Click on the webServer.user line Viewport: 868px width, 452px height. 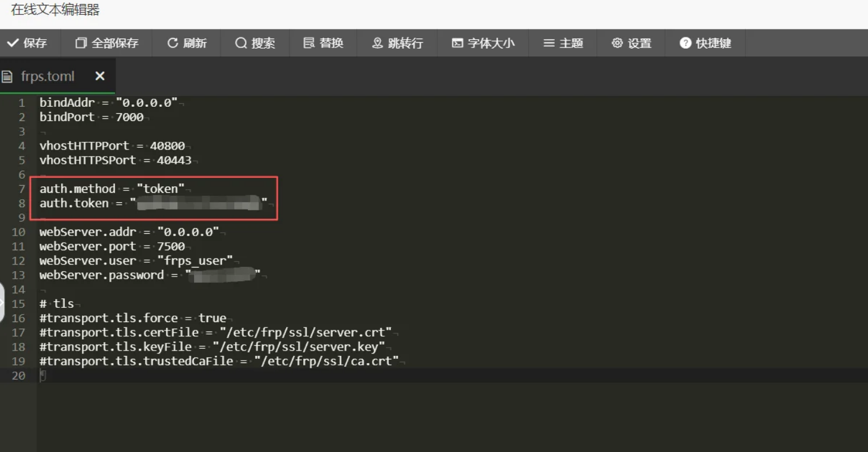pos(136,260)
